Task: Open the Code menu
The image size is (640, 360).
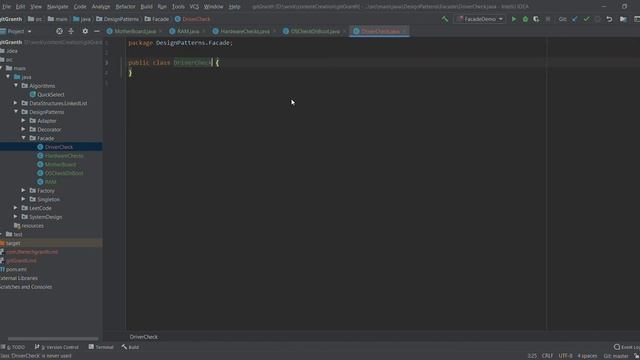Action: tap(80, 7)
